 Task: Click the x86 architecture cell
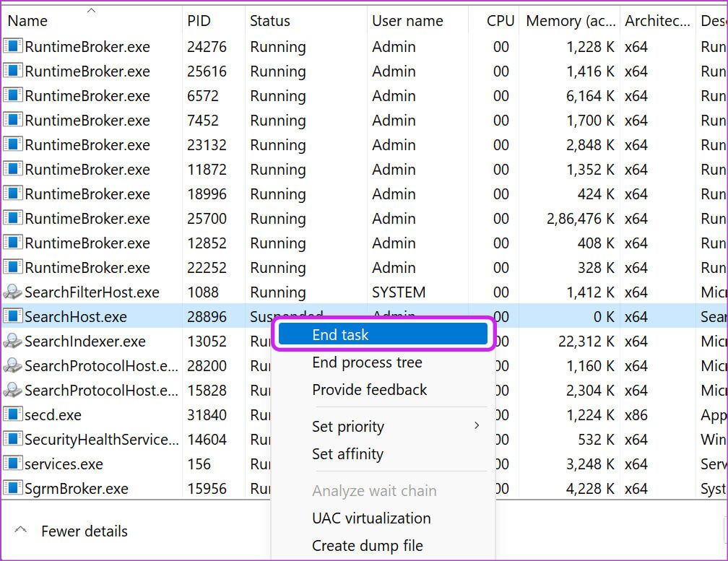coord(636,415)
